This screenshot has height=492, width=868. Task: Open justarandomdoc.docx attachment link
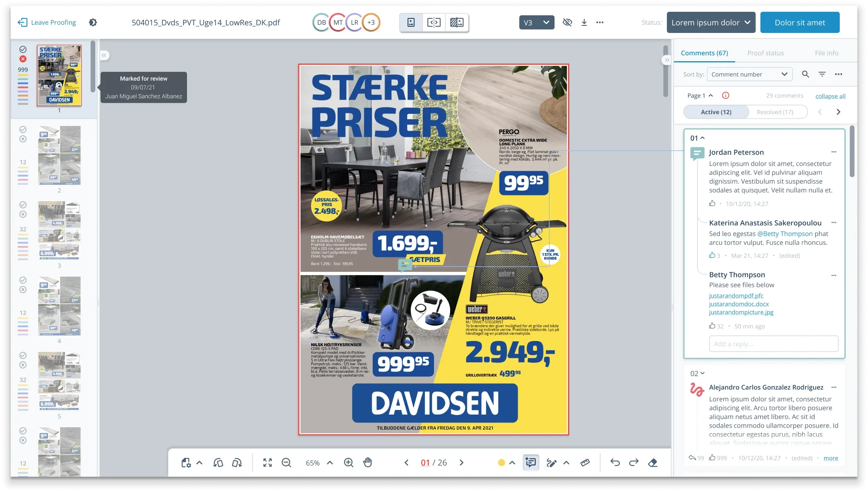pyautogui.click(x=739, y=304)
